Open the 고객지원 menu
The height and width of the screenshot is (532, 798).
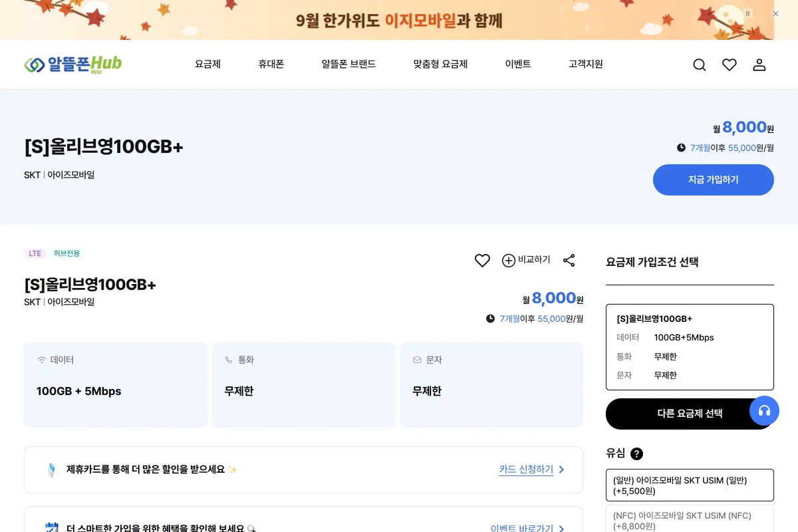586,65
